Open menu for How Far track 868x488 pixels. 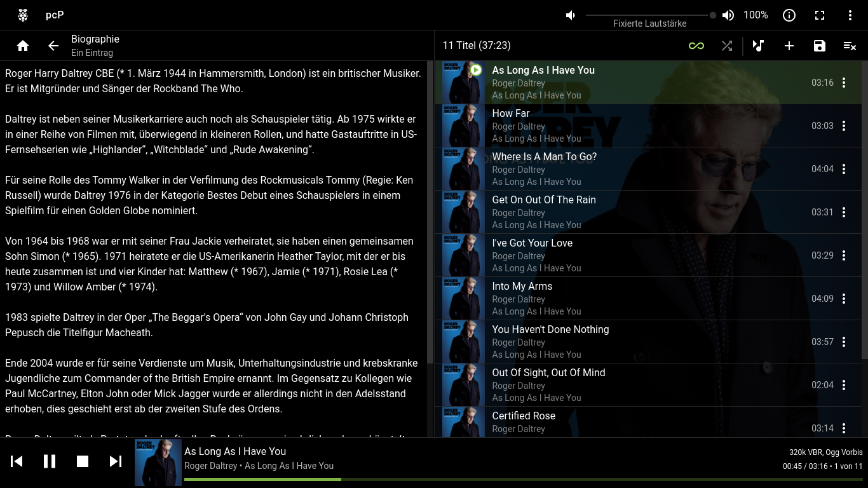844,126
